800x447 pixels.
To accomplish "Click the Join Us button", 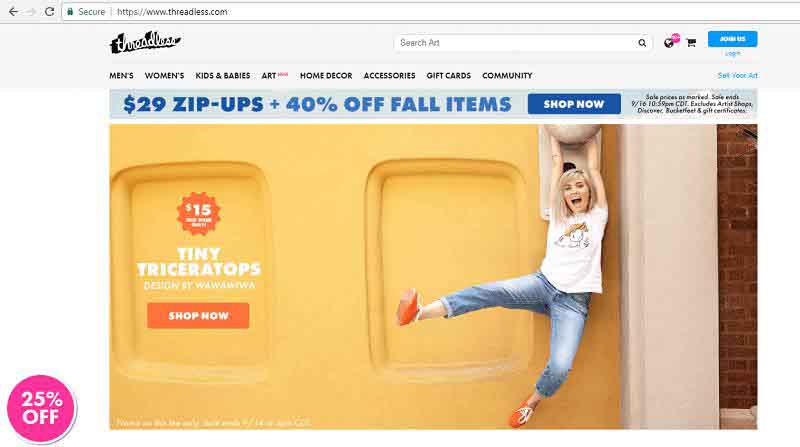I will click(732, 39).
